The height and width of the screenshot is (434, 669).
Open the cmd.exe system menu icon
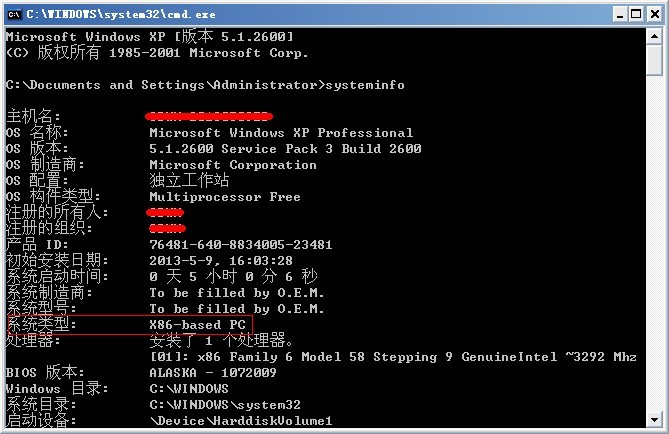click(x=14, y=15)
